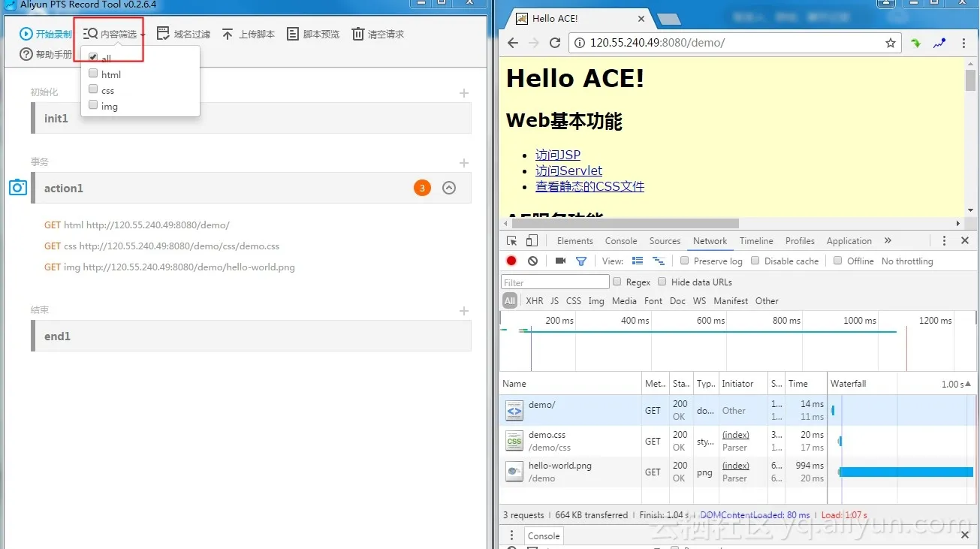
Task: Toggle the device toolbar icon in DevTools
Action: pos(532,241)
